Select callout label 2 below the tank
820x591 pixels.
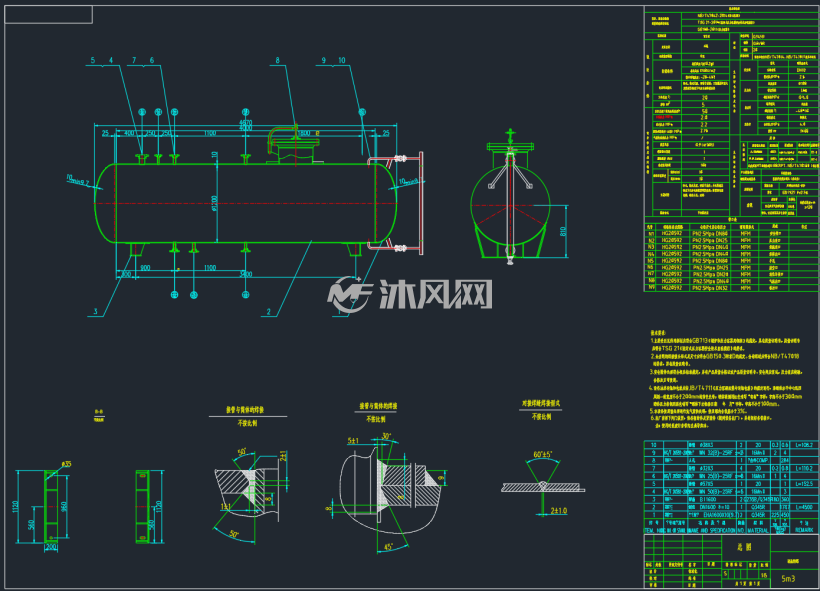pyautogui.click(x=269, y=312)
